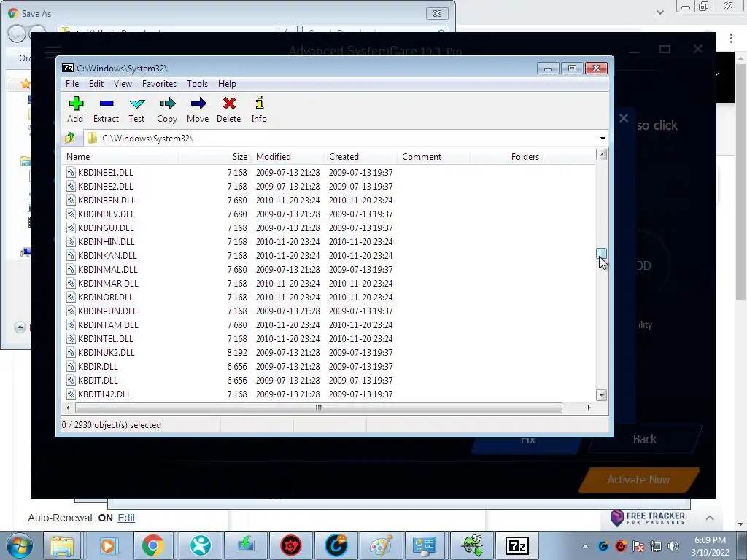Open Windows Media Player from the taskbar
The width and height of the screenshot is (747, 560).
tap(108, 545)
